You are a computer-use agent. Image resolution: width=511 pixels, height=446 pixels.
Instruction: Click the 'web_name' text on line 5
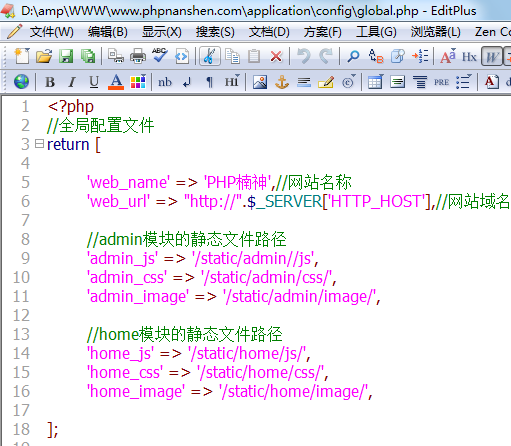[x=129, y=183]
